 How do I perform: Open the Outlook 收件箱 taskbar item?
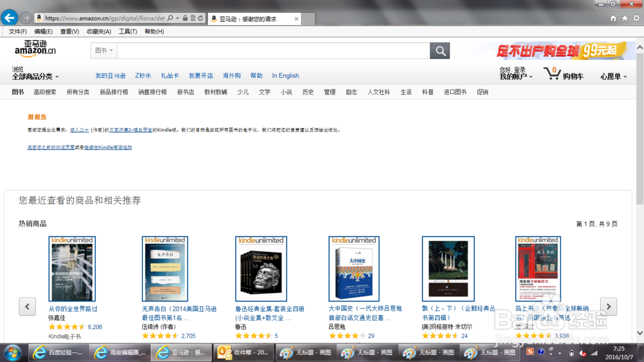point(243,352)
